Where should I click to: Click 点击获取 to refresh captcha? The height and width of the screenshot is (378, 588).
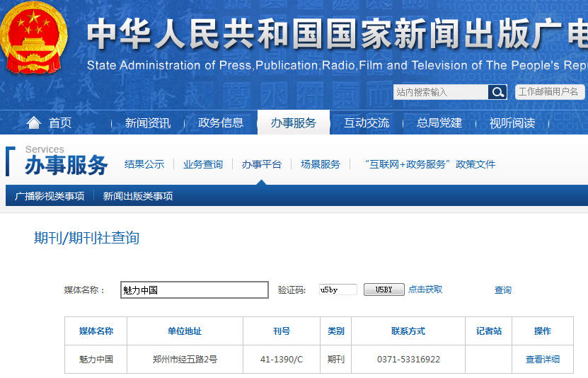[425, 290]
